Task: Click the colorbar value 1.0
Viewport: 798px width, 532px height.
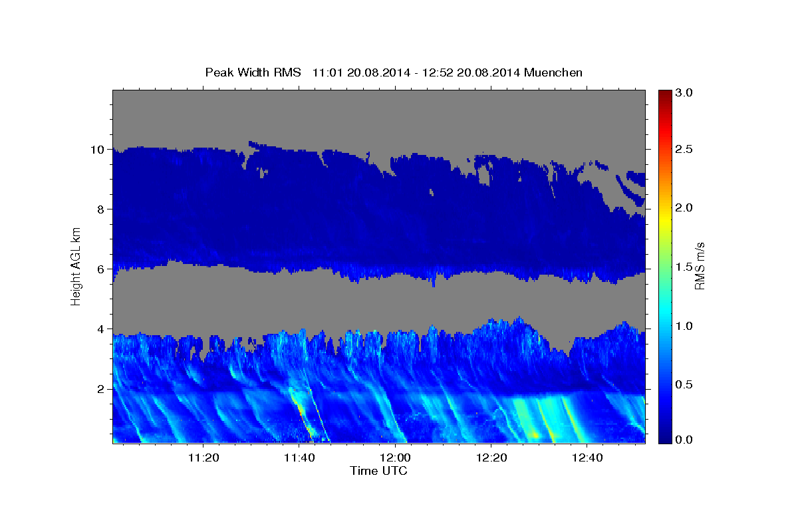Action: [x=685, y=326]
